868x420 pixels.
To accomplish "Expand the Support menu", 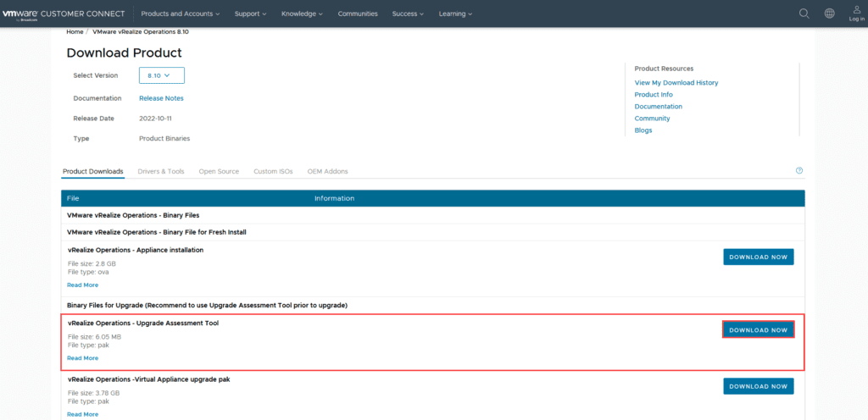I will 250,14.
